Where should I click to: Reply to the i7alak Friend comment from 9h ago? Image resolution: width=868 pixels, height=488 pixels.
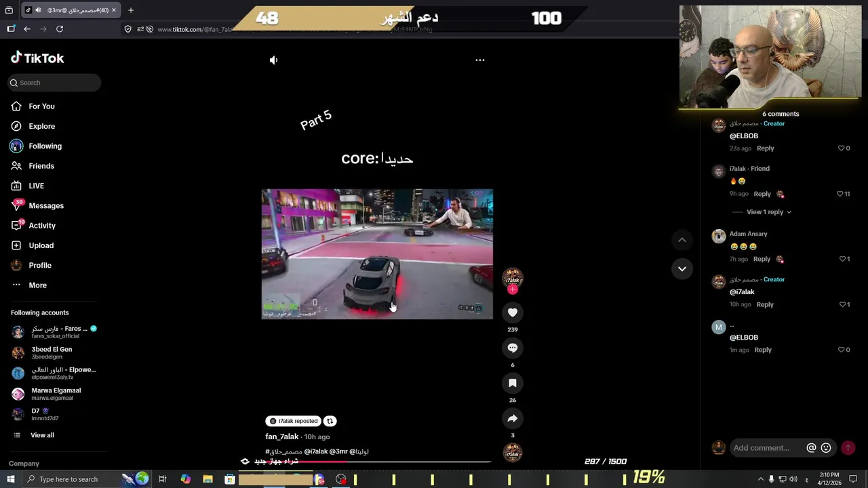pyautogui.click(x=762, y=194)
